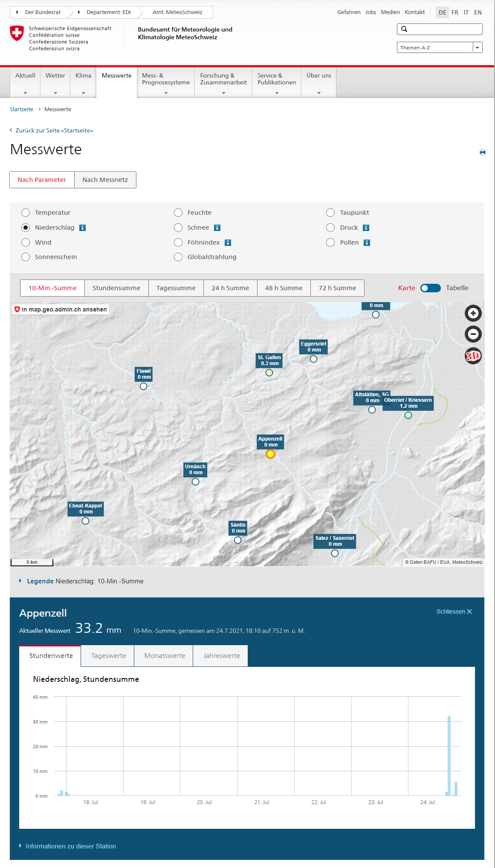Click the 24. Jul precipitation bar
Viewport: 495px width, 868px height.
[449, 756]
